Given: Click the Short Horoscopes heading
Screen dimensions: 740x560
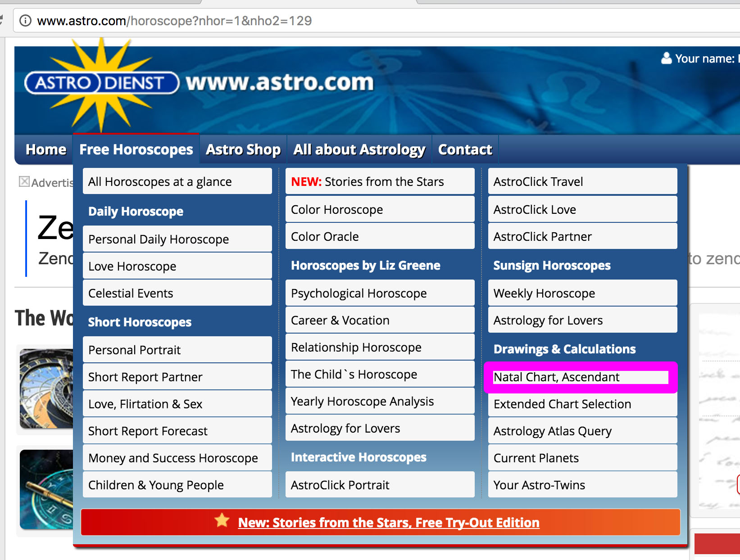Looking at the screenshot, I should [140, 322].
